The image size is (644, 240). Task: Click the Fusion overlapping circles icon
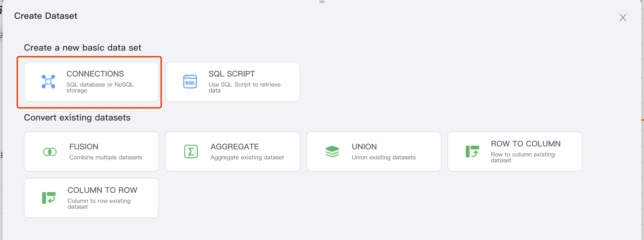click(50, 152)
